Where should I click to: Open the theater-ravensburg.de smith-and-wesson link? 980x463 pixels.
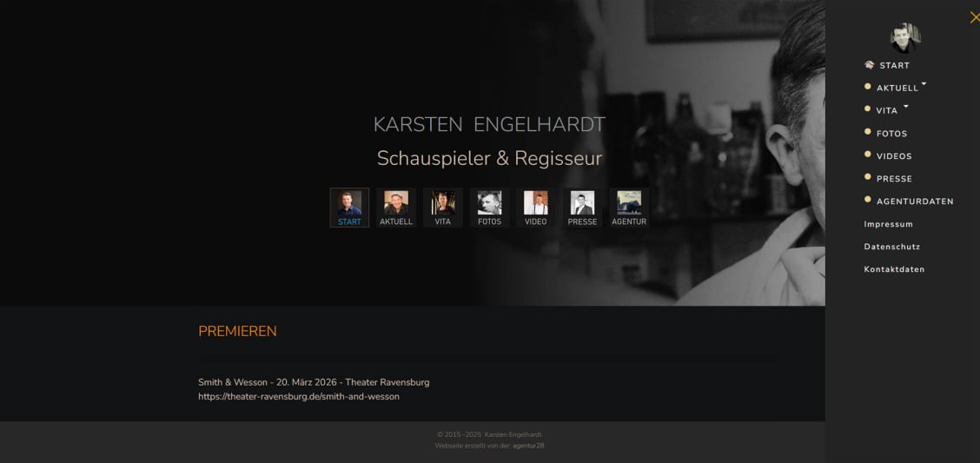(x=299, y=397)
